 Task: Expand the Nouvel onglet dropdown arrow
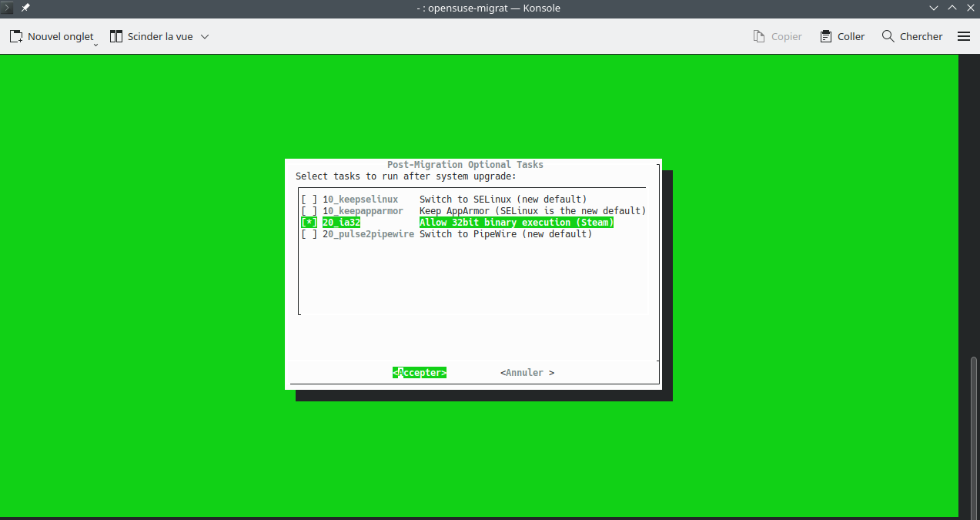[x=96, y=45]
